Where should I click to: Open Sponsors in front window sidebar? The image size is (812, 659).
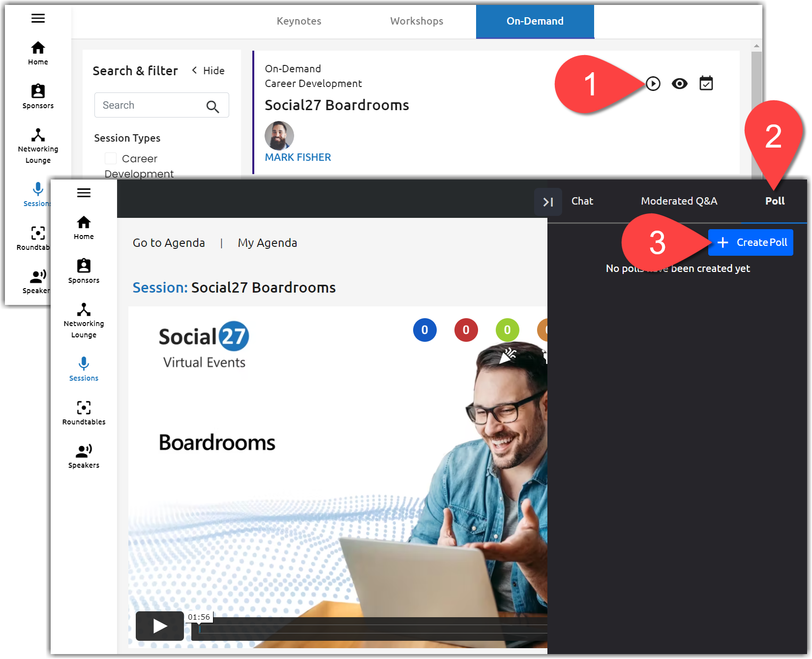[x=84, y=271]
